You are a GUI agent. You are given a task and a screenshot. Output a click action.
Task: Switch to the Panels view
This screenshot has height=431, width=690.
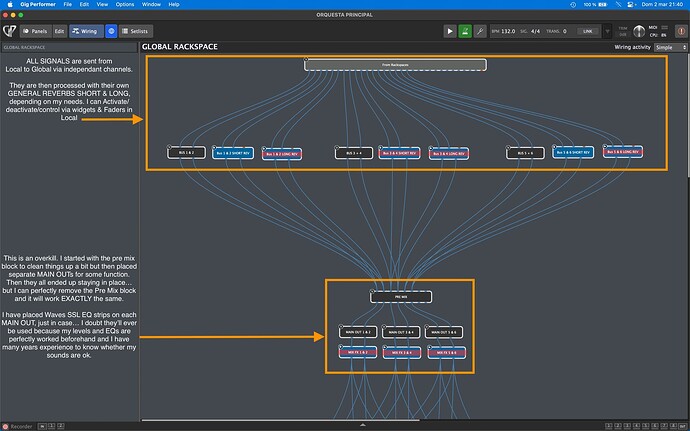pyautogui.click(x=36, y=31)
